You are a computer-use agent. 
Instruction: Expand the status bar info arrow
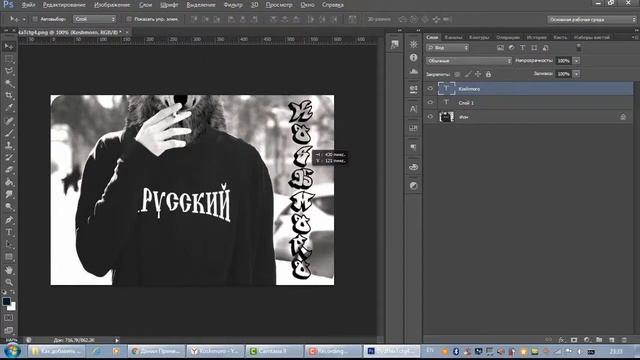[x=117, y=340]
